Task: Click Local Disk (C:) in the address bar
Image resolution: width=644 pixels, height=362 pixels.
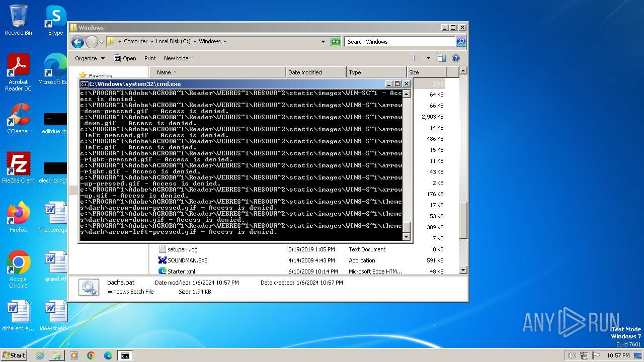Action: point(173,42)
